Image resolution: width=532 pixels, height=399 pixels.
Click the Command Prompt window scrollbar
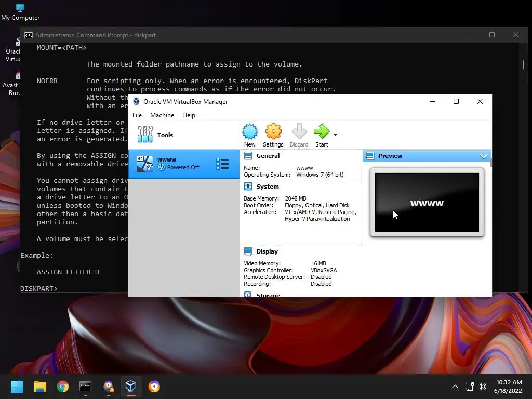(x=524, y=64)
